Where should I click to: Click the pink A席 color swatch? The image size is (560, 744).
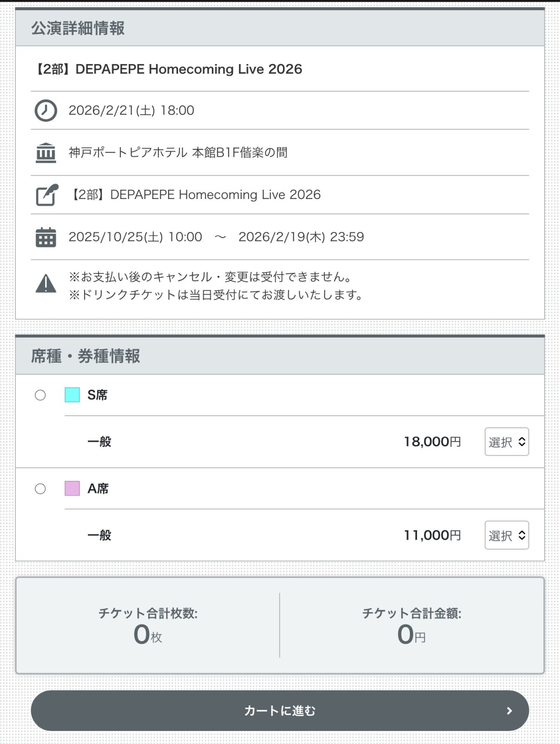pos(72,489)
